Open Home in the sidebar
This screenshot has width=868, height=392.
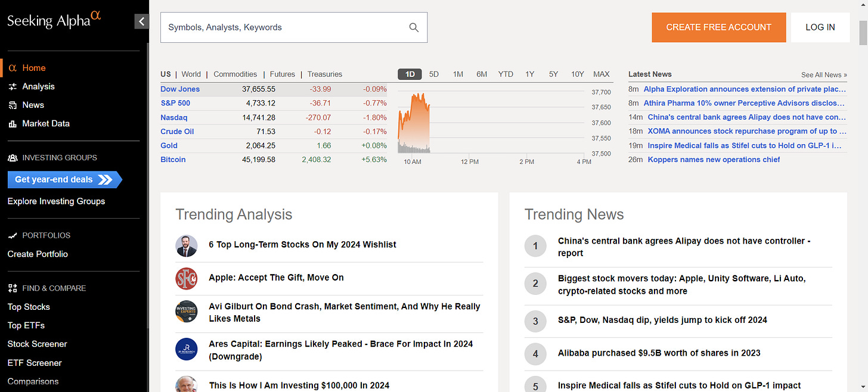[x=34, y=68]
